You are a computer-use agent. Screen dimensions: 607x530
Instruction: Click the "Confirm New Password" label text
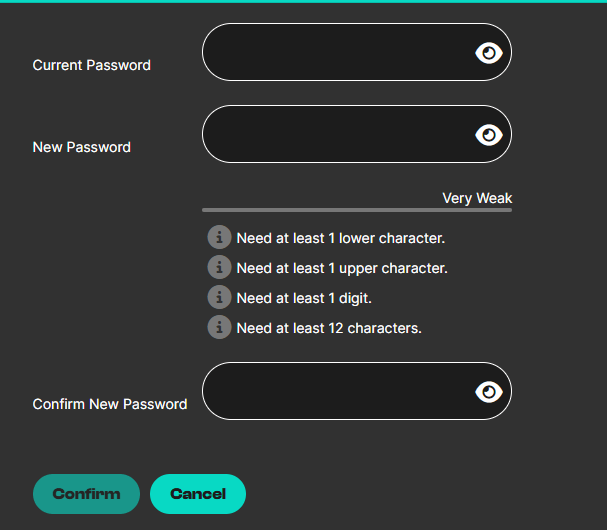tap(110, 404)
